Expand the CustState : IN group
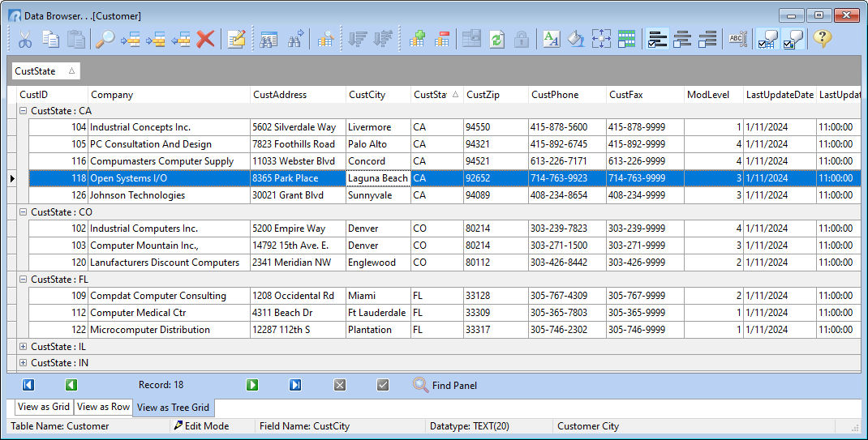The width and height of the screenshot is (868, 440). (x=24, y=362)
